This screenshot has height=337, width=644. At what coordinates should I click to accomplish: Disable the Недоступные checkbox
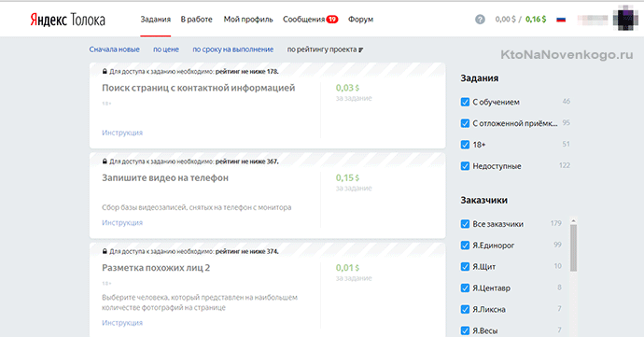[x=465, y=166]
